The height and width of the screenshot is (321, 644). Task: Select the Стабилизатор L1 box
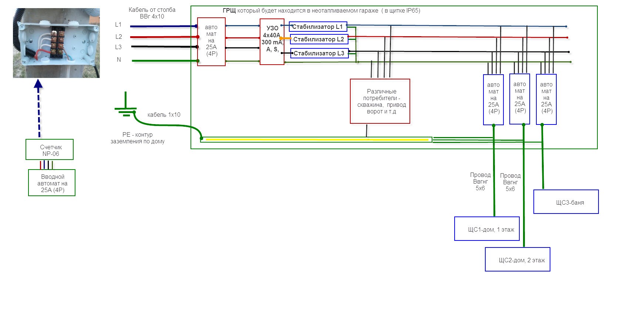(318, 27)
